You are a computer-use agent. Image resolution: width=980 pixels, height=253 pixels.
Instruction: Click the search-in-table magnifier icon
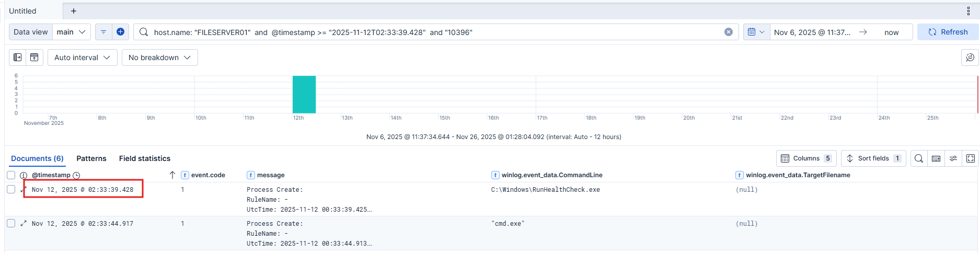919,158
